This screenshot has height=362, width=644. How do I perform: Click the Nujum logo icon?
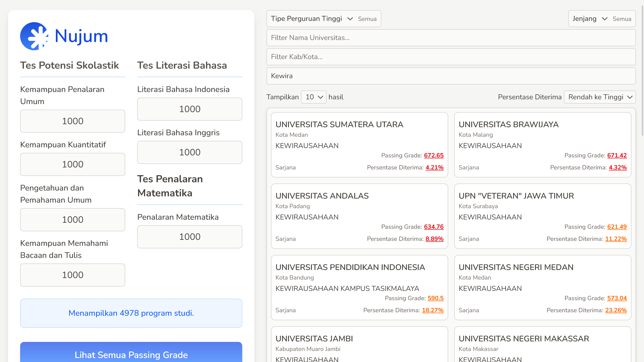(34, 36)
